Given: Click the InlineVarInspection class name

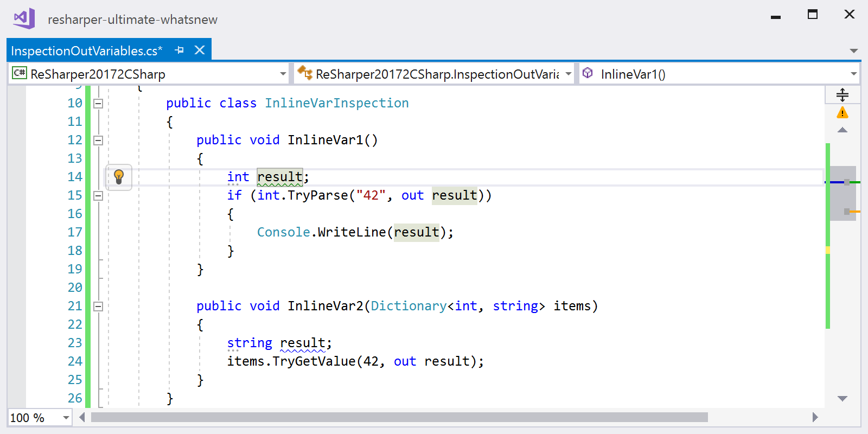Looking at the screenshot, I should pyautogui.click(x=336, y=103).
